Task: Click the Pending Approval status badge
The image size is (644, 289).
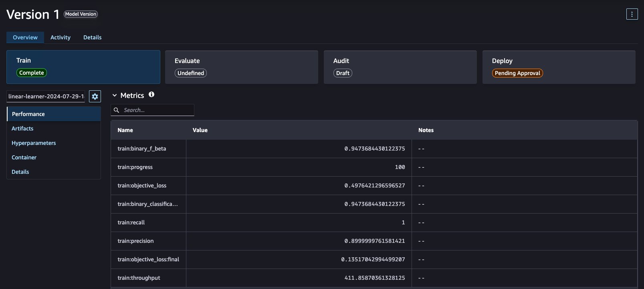Action: pyautogui.click(x=517, y=73)
